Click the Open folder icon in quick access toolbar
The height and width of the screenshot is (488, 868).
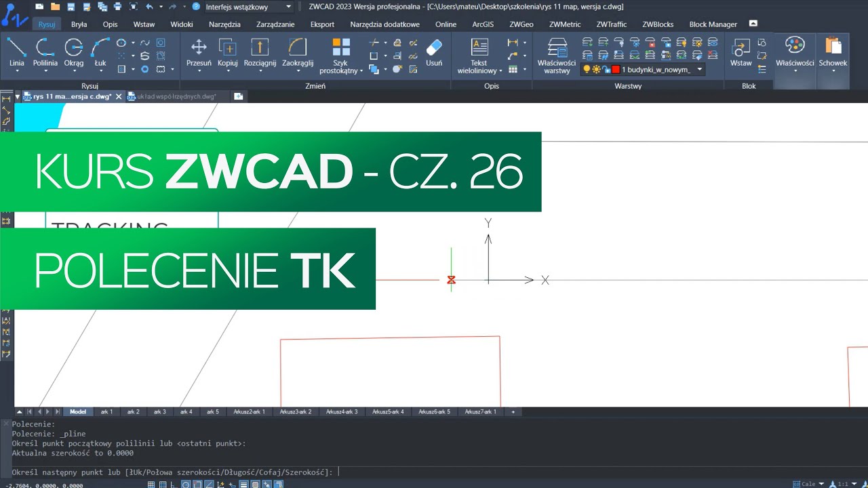55,7
